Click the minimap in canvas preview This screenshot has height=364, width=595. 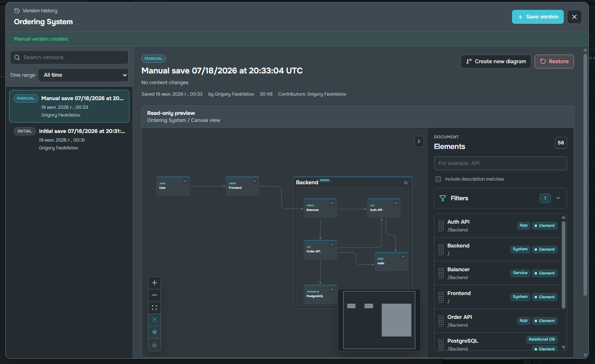379,320
